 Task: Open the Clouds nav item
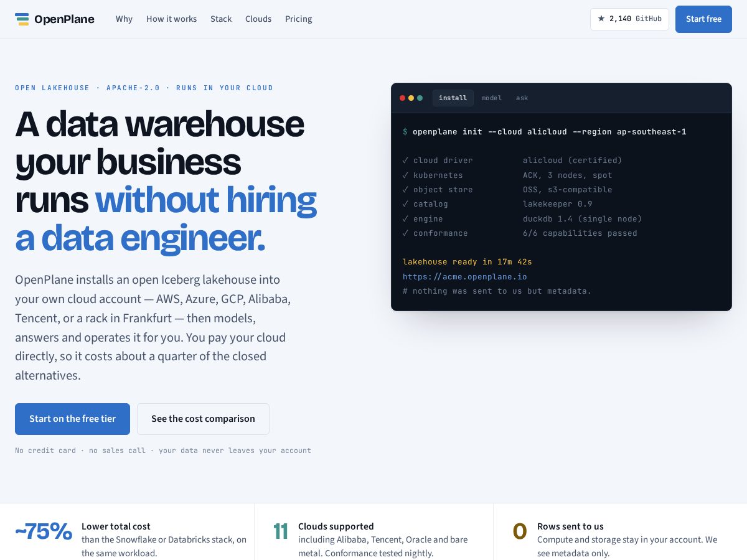(x=258, y=19)
